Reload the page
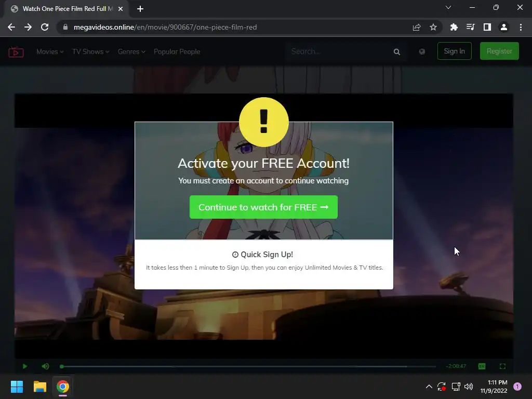Viewport: 532px width, 399px height. (45, 27)
